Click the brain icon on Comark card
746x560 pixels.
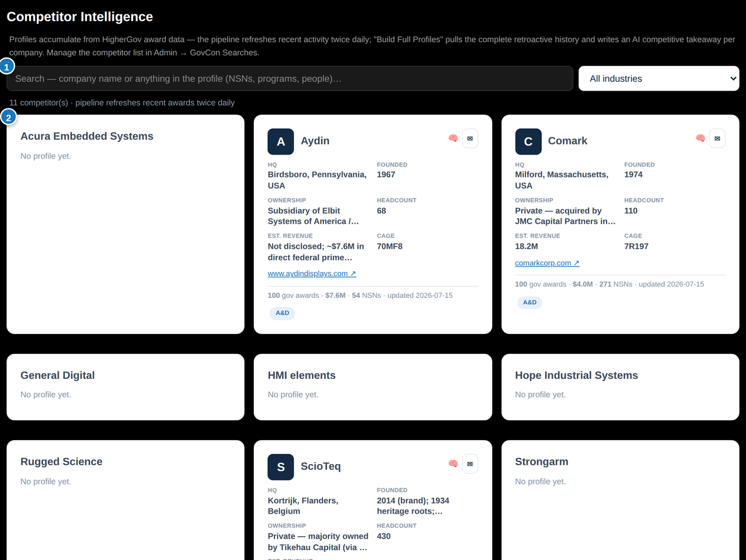tap(700, 139)
